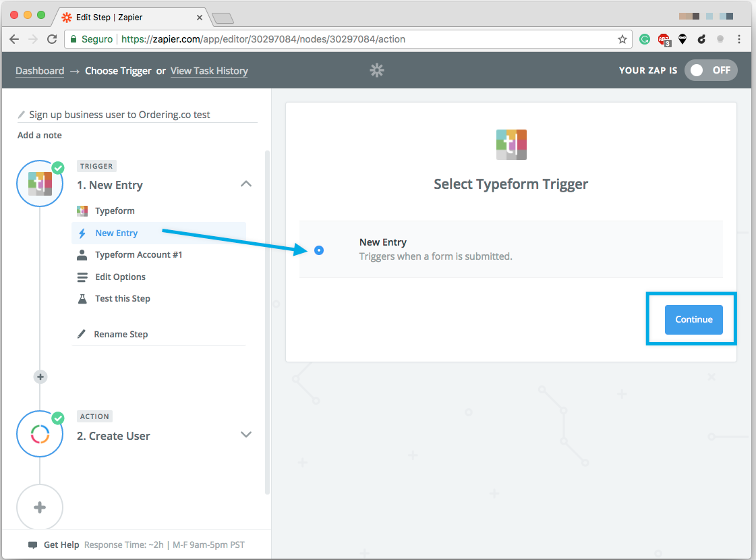Click 'Triggers when a form is submitted.' text
This screenshot has width=756, height=560.
436,256
